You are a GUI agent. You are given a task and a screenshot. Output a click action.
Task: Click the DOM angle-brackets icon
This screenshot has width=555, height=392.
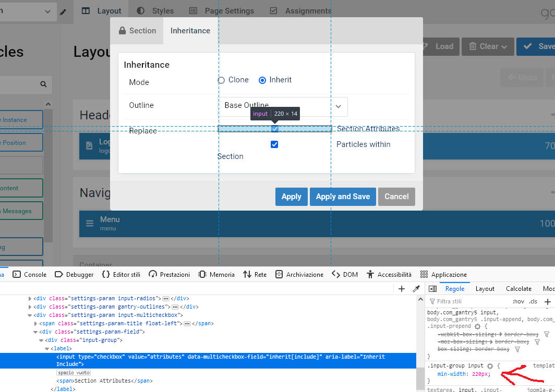(336, 275)
